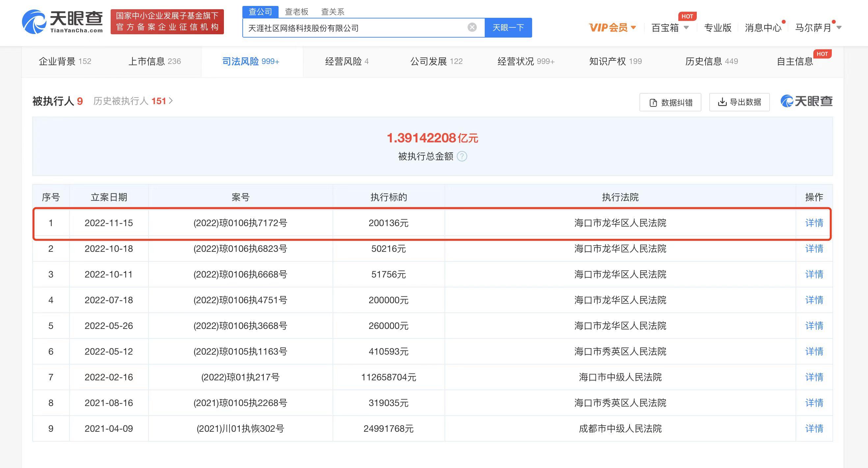The image size is (868, 468).
Task: Switch to the 公司发展 tab
Action: tap(436, 61)
